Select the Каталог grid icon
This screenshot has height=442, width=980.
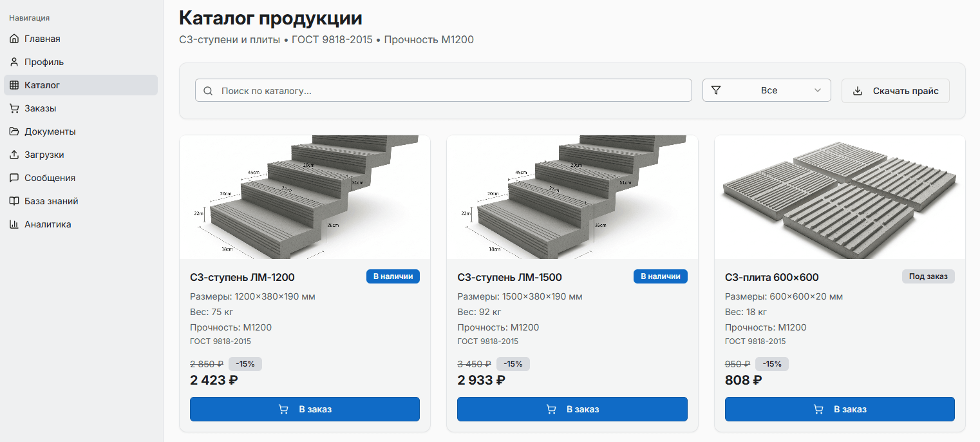coord(14,84)
